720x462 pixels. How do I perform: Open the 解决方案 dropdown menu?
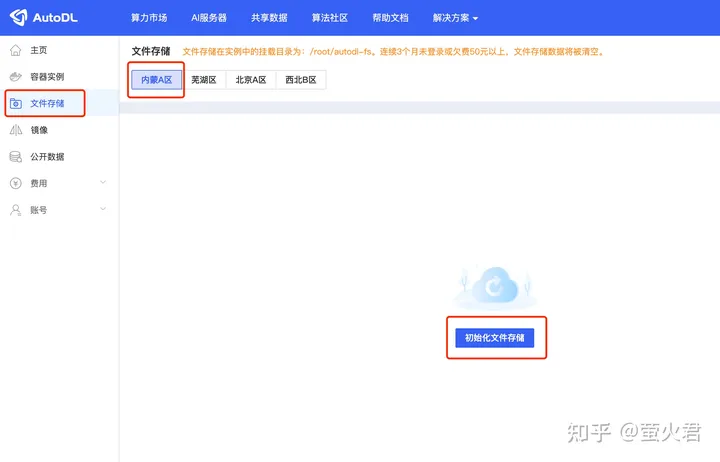455,18
